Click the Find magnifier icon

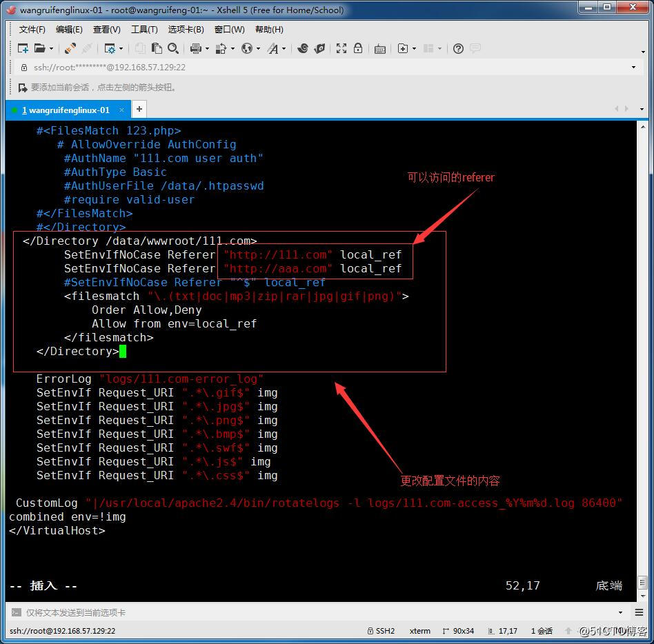(173, 49)
